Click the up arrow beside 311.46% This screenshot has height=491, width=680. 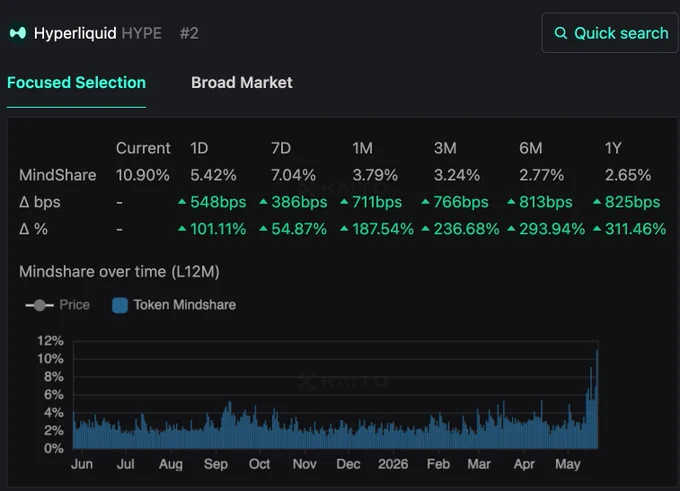click(x=597, y=229)
